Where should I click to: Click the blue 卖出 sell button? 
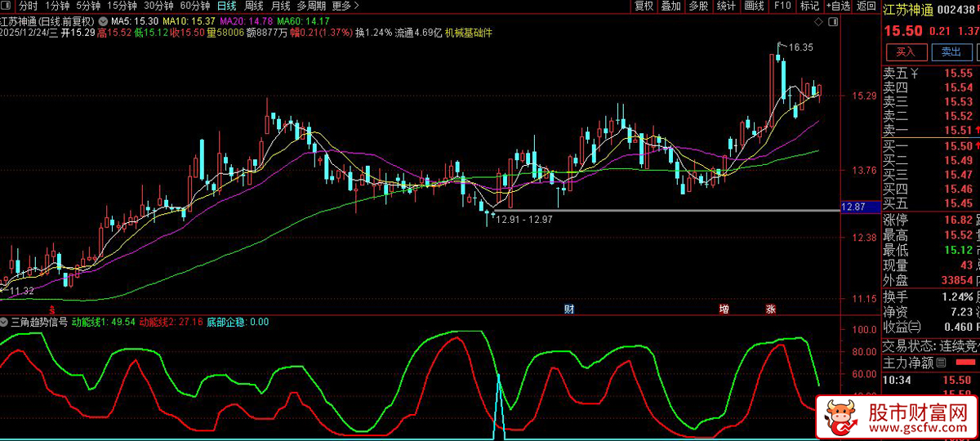(951, 52)
